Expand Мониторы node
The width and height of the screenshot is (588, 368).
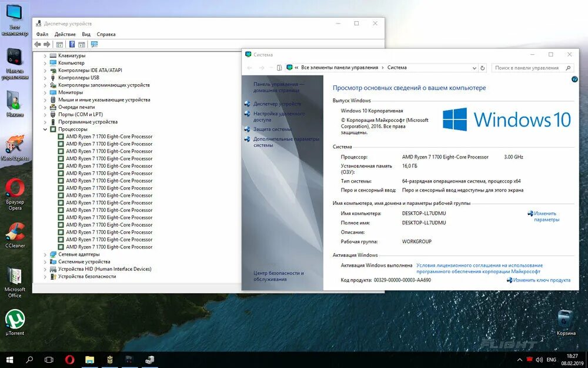point(45,92)
